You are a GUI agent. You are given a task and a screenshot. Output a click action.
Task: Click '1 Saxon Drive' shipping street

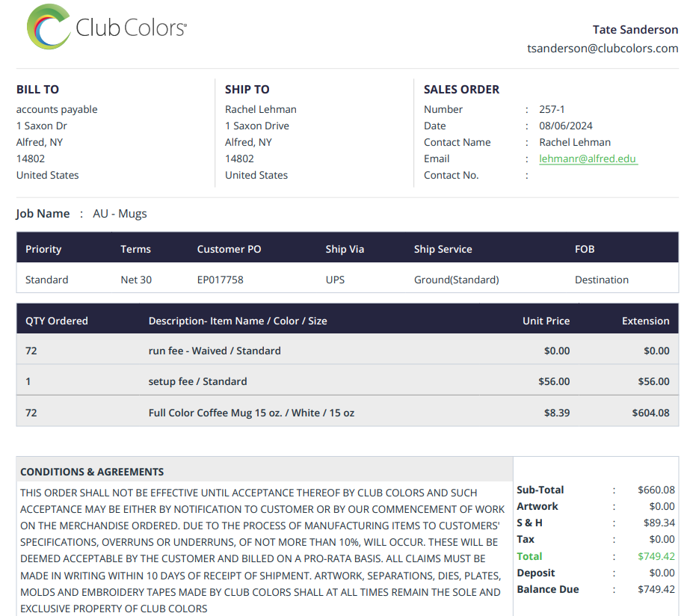257,126
